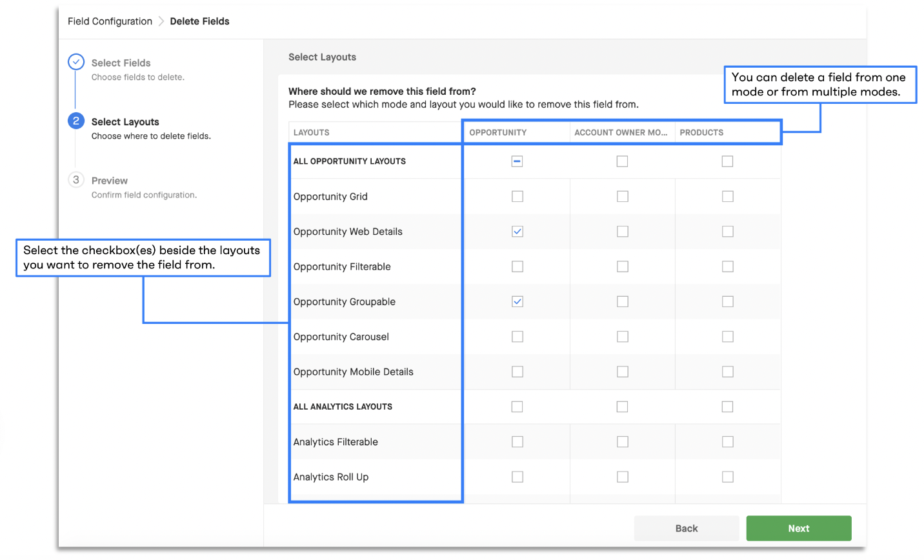Click the Analytics Filterable row label
924x560 pixels.
coord(336,442)
